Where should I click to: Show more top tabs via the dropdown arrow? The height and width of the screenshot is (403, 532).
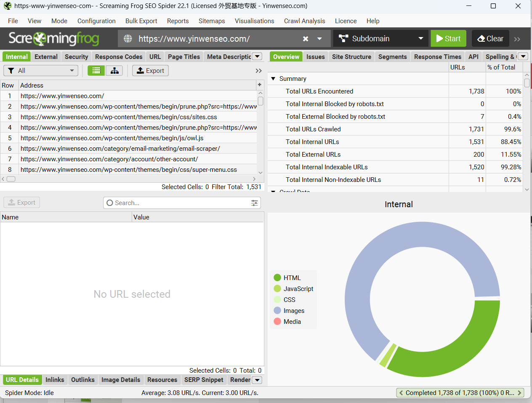(258, 56)
